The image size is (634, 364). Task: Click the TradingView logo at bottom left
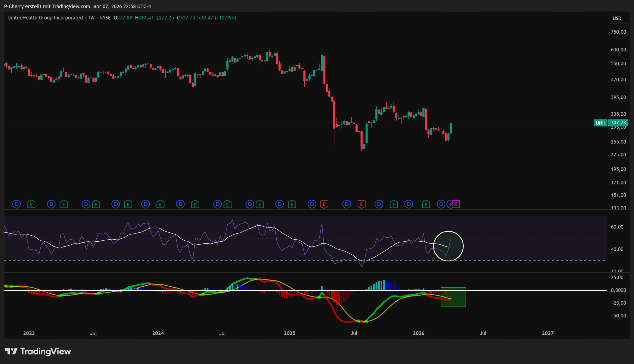coord(38,351)
